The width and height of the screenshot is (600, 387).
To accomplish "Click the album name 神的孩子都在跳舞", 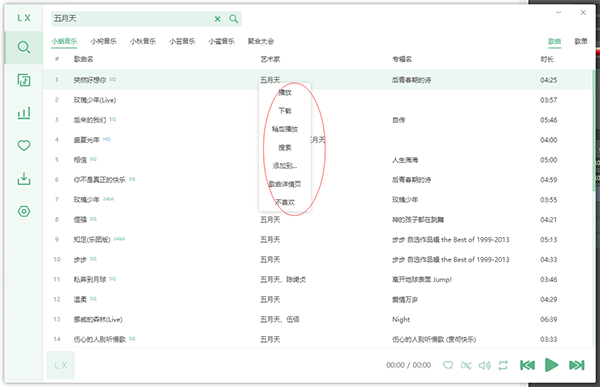I will pyautogui.click(x=418, y=219).
